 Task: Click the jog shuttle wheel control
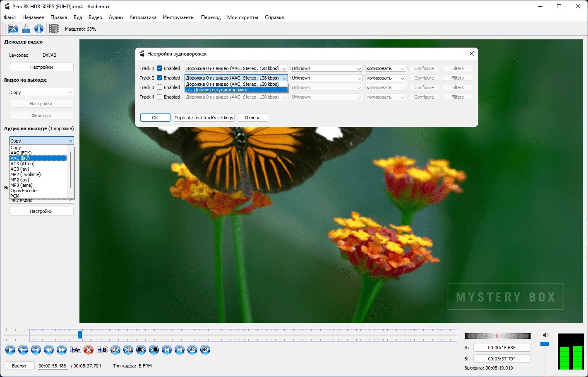tap(498, 336)
